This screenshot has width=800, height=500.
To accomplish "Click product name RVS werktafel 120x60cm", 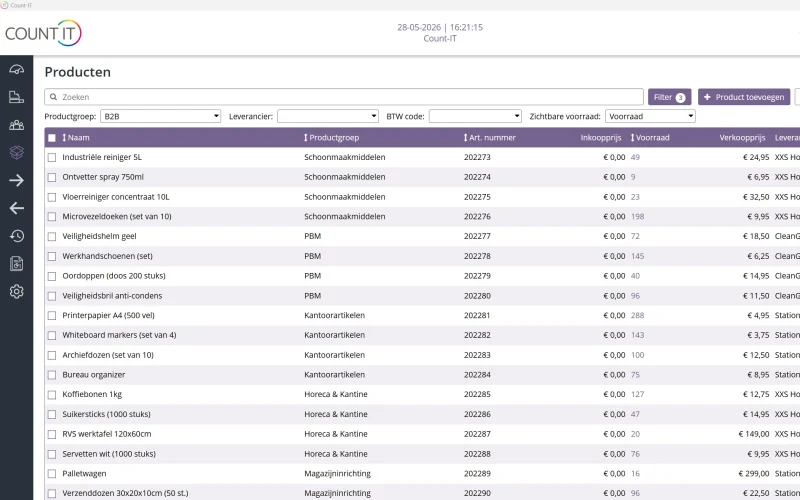I will click(x=107, y=434).
